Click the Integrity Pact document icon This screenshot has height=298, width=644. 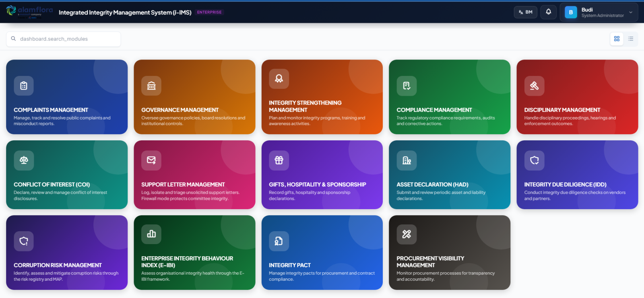click(279, 241)
